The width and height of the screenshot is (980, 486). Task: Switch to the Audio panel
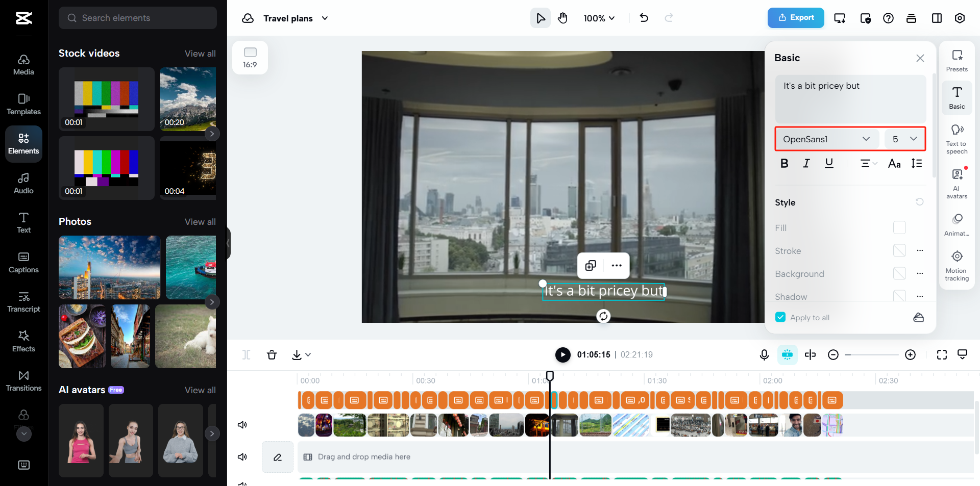tap(23, 184)
